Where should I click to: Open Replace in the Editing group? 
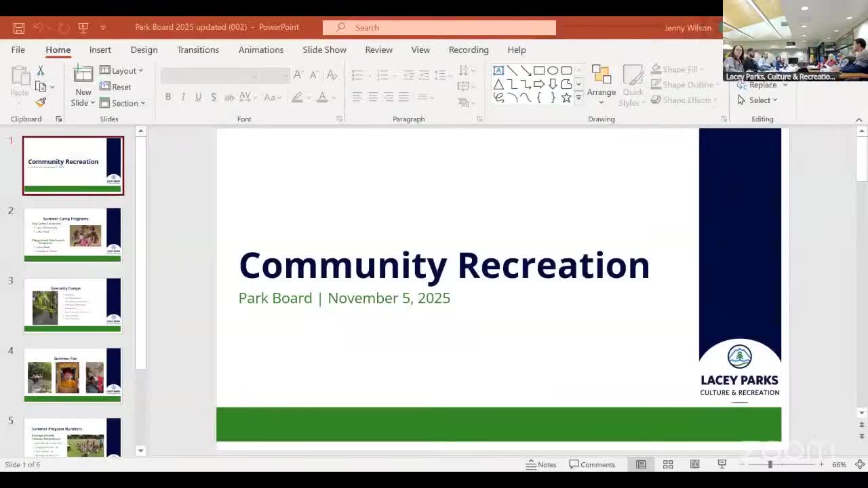click(760, 85)
